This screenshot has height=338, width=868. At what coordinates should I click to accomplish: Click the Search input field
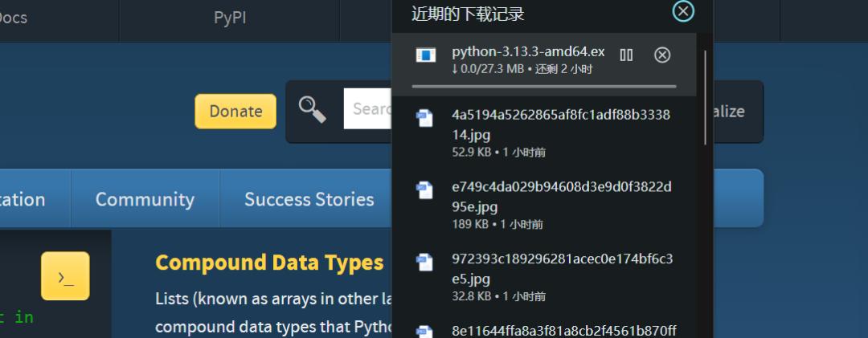tap(368, 108)
